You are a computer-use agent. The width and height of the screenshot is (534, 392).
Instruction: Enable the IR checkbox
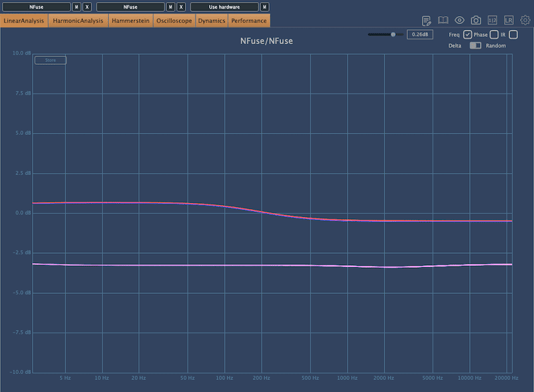(x=513, y=35)
